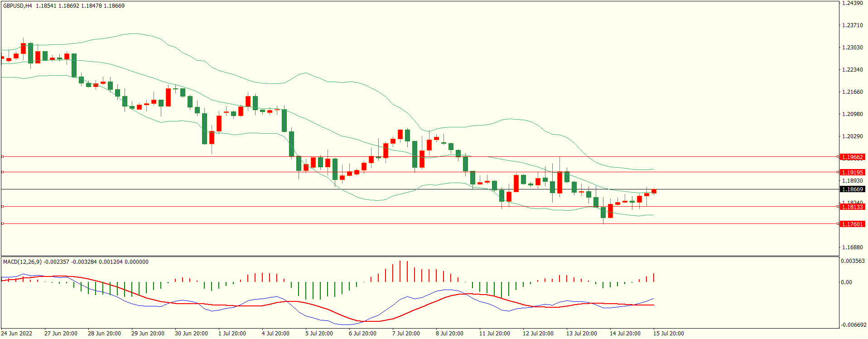Select the 7 Jul 20:00 time label

coord(406,334)
